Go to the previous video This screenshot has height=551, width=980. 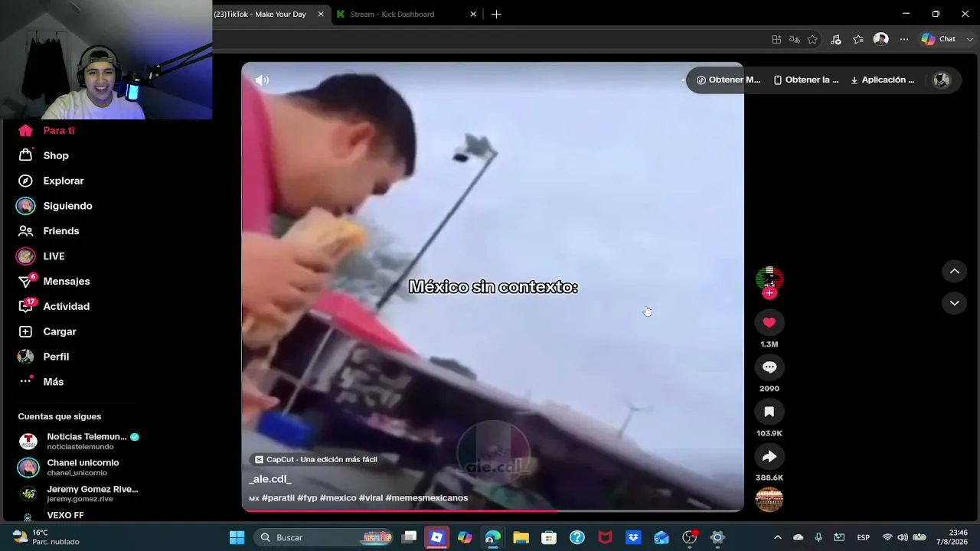pos(955,271)
